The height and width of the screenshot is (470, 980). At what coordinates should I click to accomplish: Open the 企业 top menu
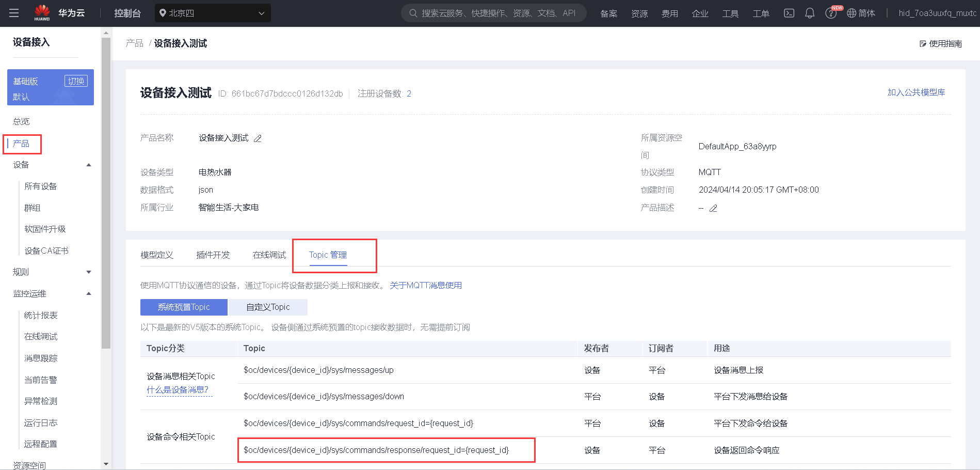coord(700,13)
